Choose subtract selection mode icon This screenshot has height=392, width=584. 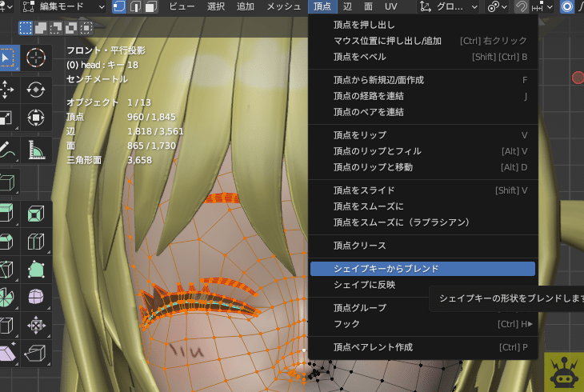(56, 28)
